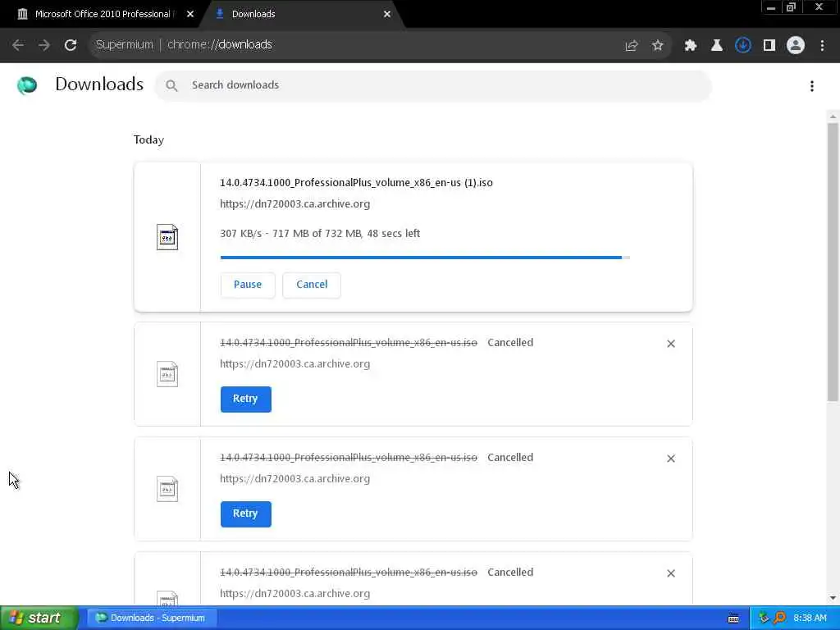The height and width of the screenshot is (630, 840).
Task: Close the Microsoft Office 2010 tab
Action: point(190,15)
